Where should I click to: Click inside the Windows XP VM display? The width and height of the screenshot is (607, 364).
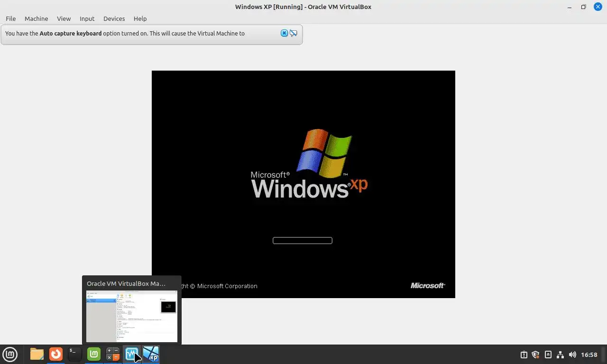tap(303, 184)
